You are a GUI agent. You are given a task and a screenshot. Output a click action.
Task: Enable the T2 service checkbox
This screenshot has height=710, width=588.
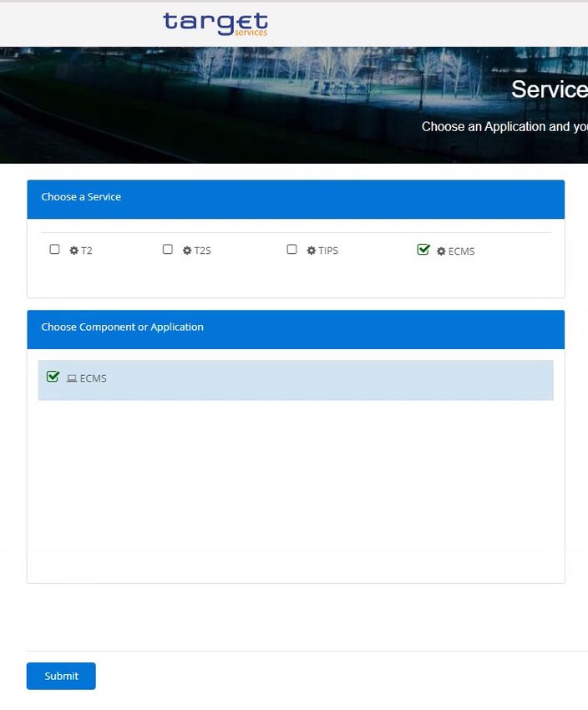click(55, 250)
